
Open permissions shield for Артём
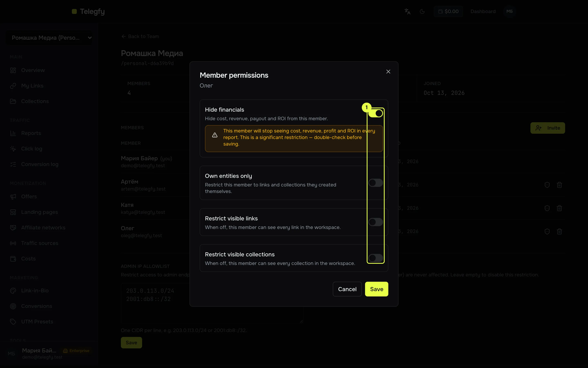(x=547, y=185)
